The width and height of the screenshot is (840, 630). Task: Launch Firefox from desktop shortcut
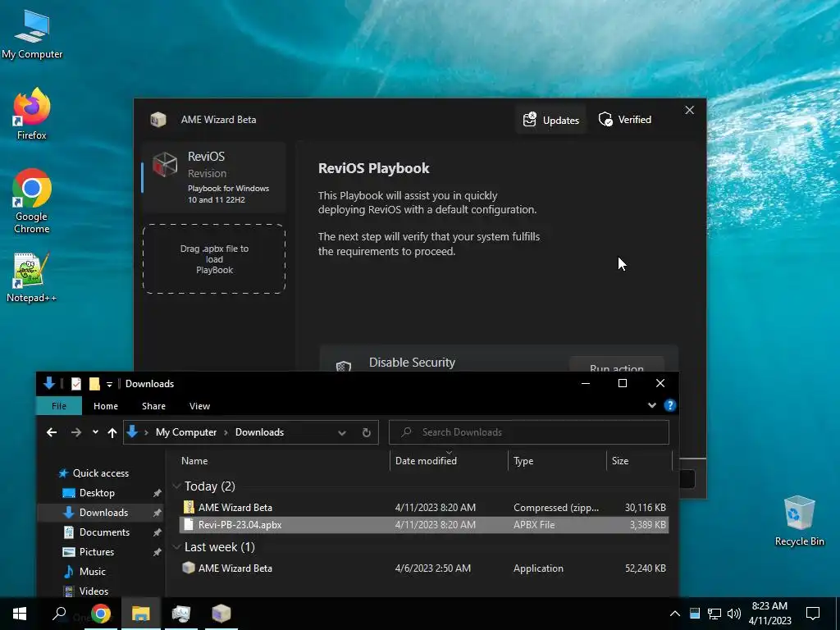point(32,113)
